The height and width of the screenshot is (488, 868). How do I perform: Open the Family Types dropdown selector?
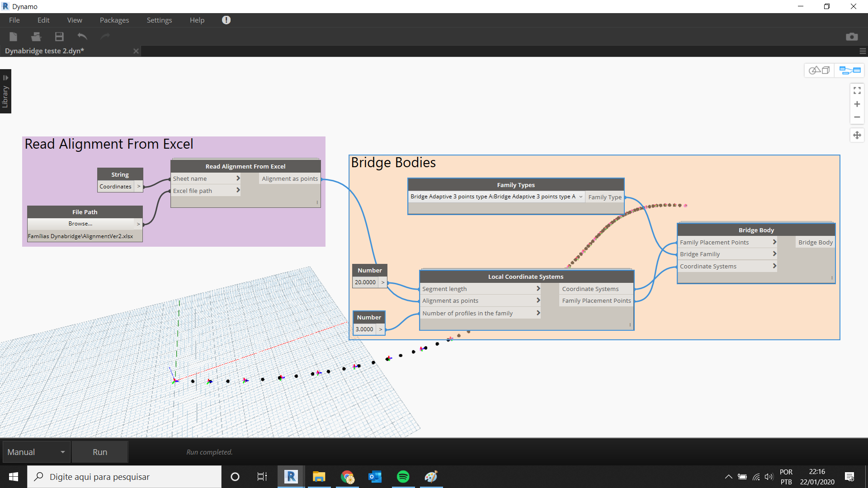pos(496,197)
